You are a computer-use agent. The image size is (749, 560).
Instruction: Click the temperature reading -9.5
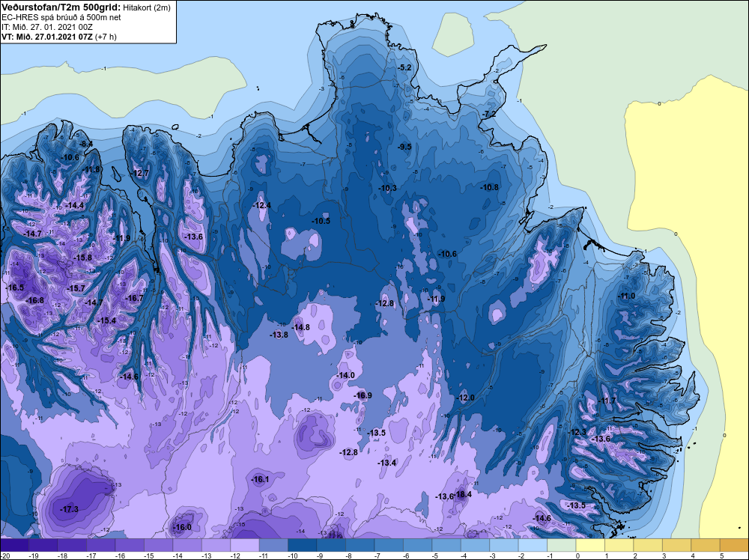tap(404, 147)
